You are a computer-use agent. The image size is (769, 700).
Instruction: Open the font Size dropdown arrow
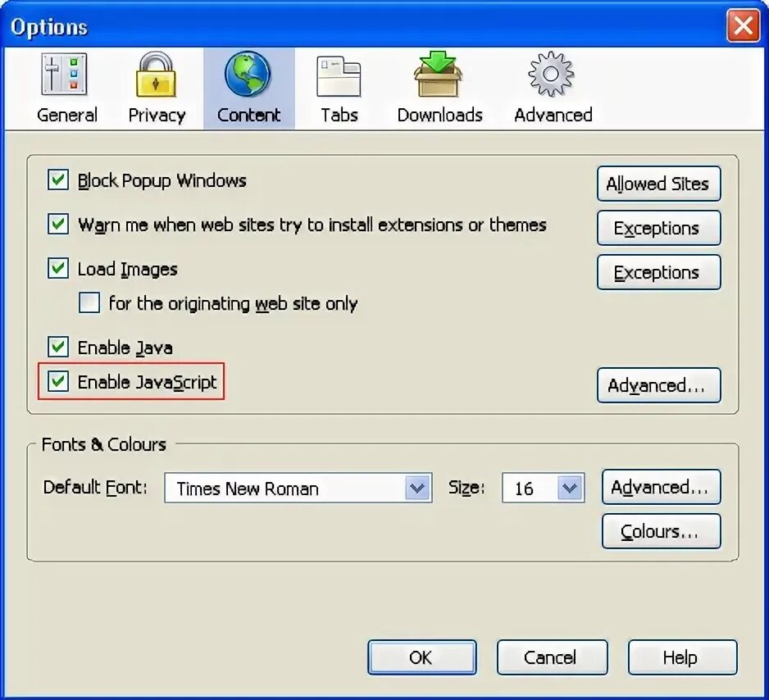click(x=570, y=488)
